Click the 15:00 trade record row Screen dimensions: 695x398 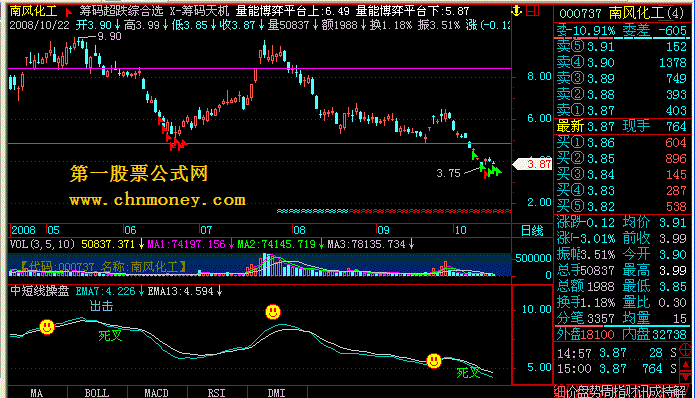coord(617,369)
